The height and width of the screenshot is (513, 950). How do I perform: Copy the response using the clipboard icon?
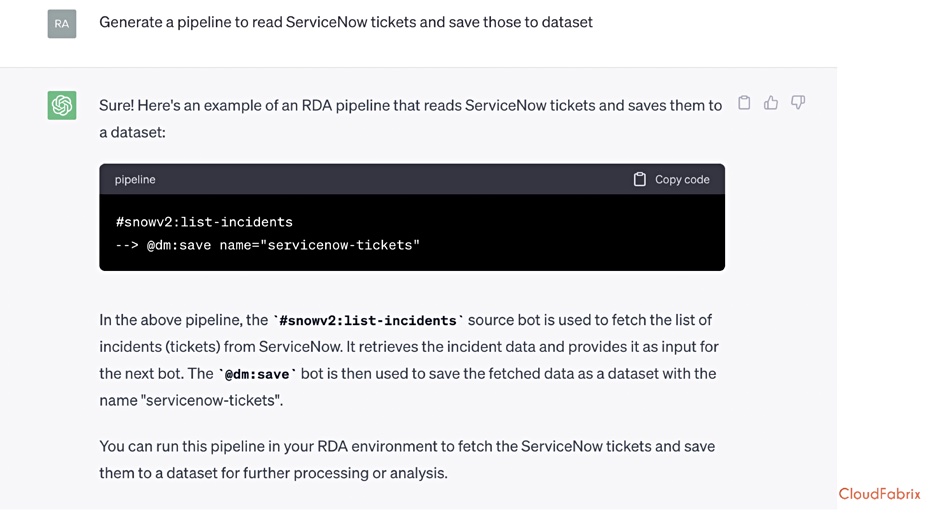pyautogui.click(x=744, y=103)
